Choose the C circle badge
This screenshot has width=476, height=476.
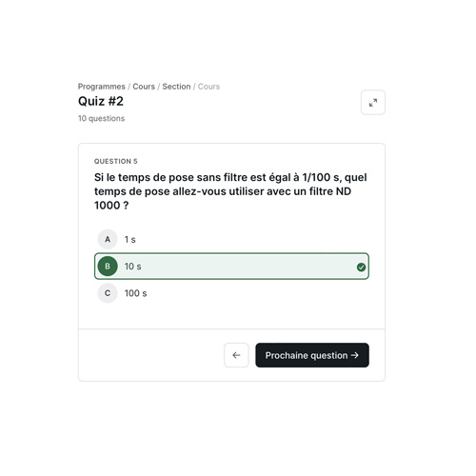[x=108, y=293]
